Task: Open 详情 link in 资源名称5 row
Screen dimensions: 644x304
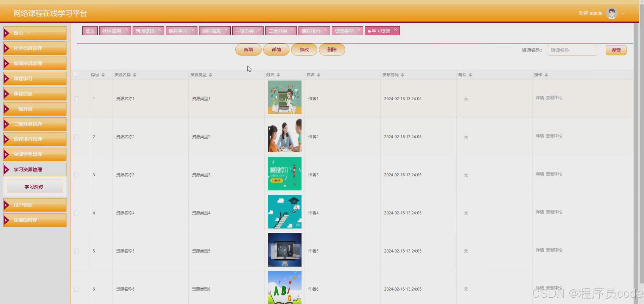Action: click(540, 250)
